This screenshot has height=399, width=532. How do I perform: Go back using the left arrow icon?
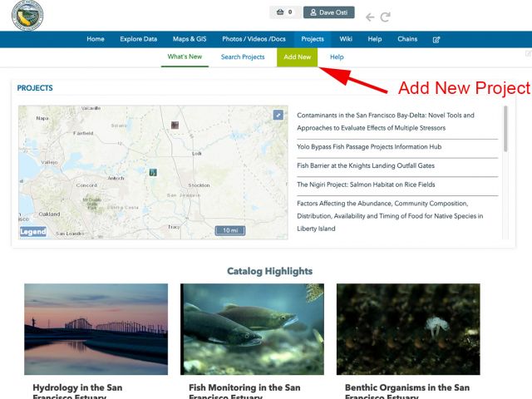pyautogui.click(x=370, y=17)
